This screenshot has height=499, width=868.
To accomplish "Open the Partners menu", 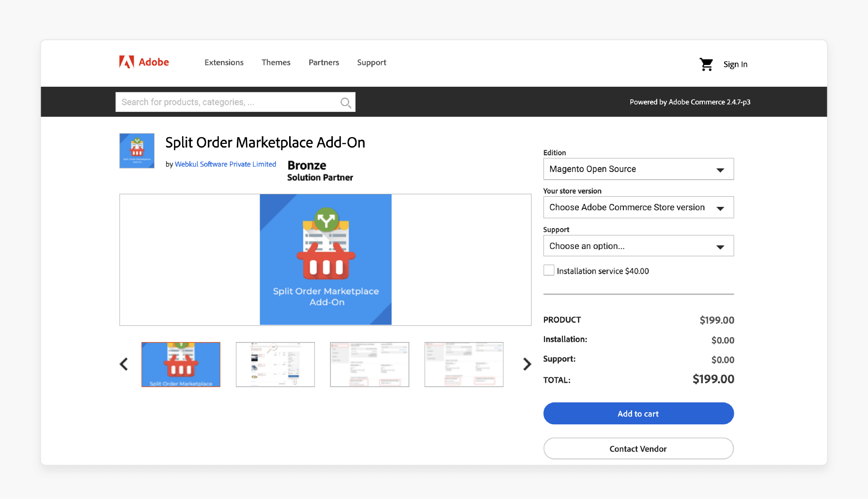I will (324, 62).
